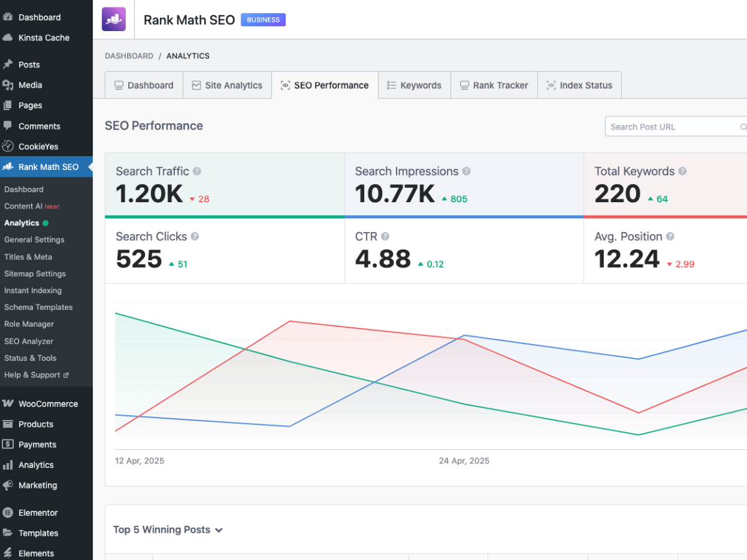747x560 pixels.
Task: Click the Products box icon
Action: pos(7,424)
